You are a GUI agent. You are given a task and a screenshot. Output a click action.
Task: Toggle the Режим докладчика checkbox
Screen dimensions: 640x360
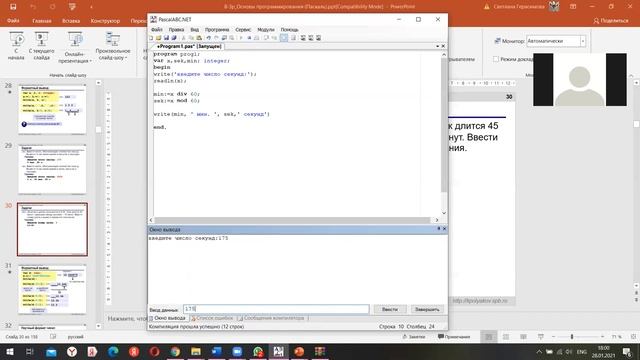(496, 59)
